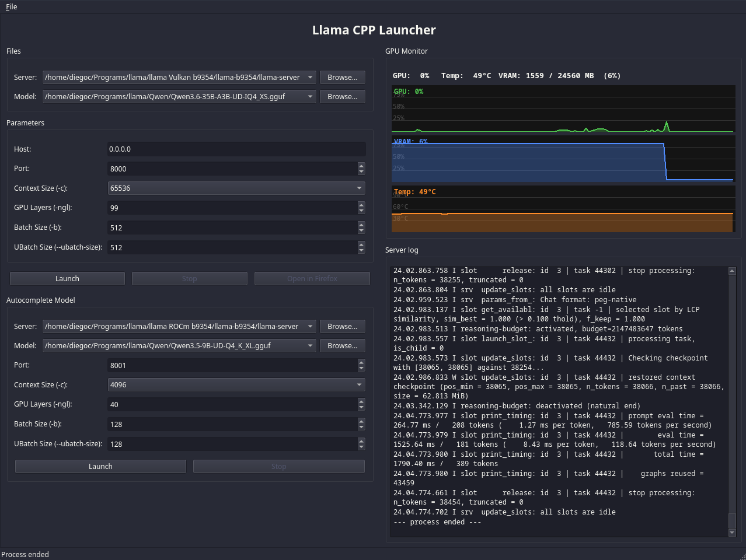Open the Context Size 65536 dropdown
The width and height of the screenshot is (746, 560).
(236, 188)
